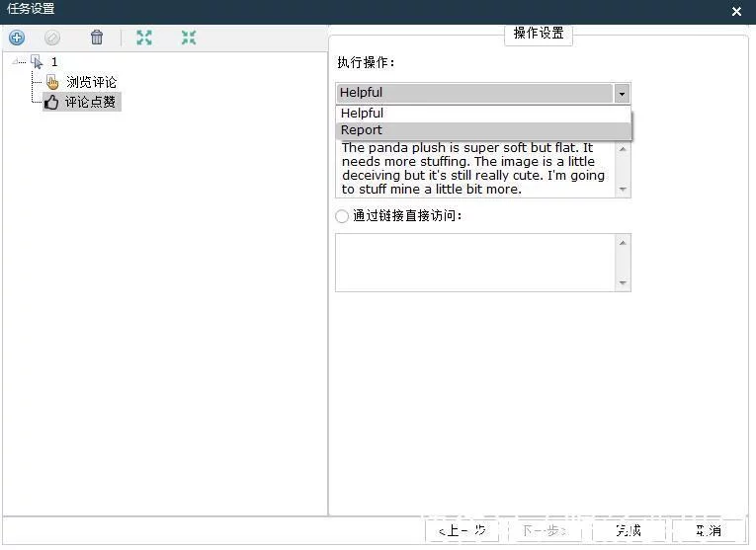Click the blue add task icon

pyautogui.click(x=17, y=38)
